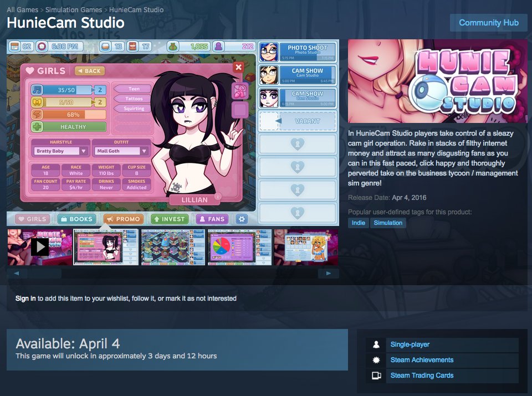The image size is (532, 396).
Task: Open the BOOKS tab in game toolbar
Action: (77, 219)
